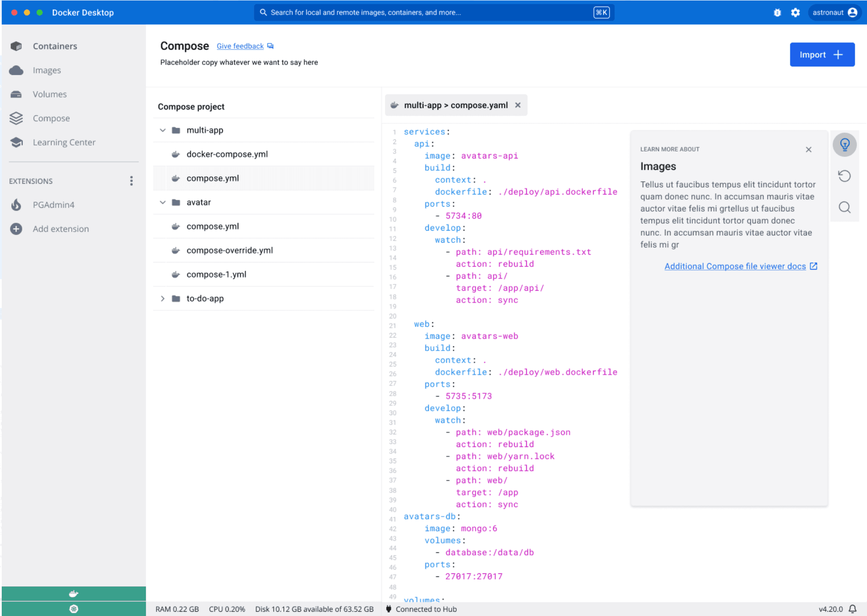Click the refresh/reload arrow icon
Image resolution: width=867 pixels, height=616 pixels.
click(844, 176)
